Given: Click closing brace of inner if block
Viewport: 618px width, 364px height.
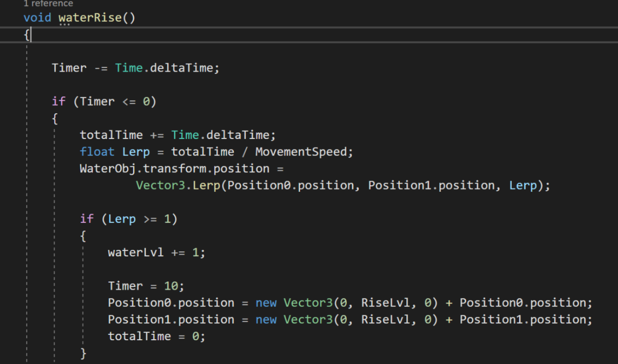Looking at the screenshot, I should (83, 353).
